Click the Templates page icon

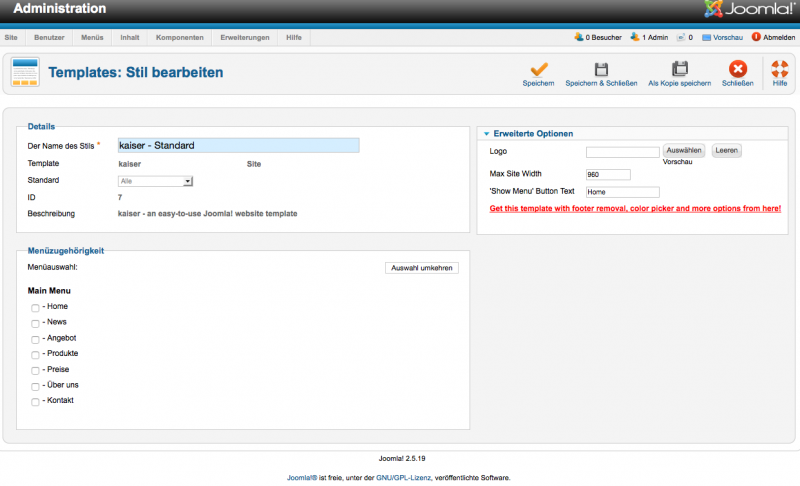(25, 72)
